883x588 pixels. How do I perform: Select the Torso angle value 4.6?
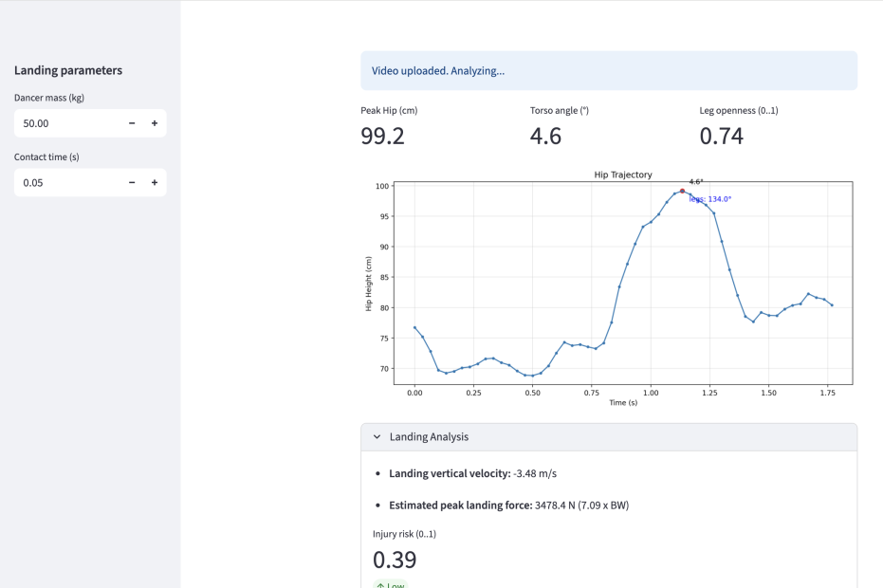[x=545, y=137]
